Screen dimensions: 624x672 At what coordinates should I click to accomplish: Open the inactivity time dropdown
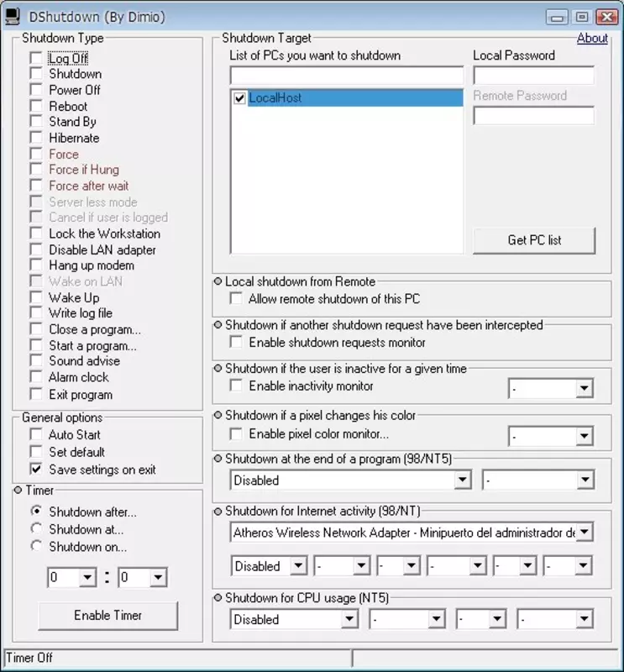click(x=585, y=388)
